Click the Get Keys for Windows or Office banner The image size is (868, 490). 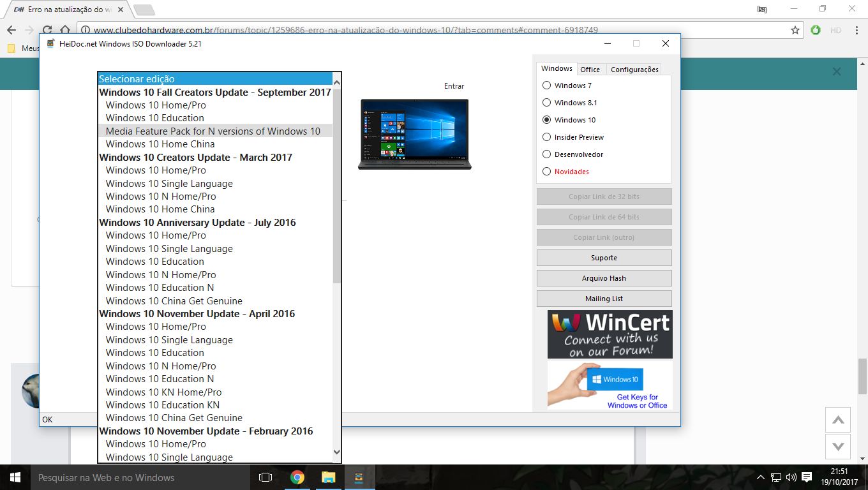tap(610, 385)
